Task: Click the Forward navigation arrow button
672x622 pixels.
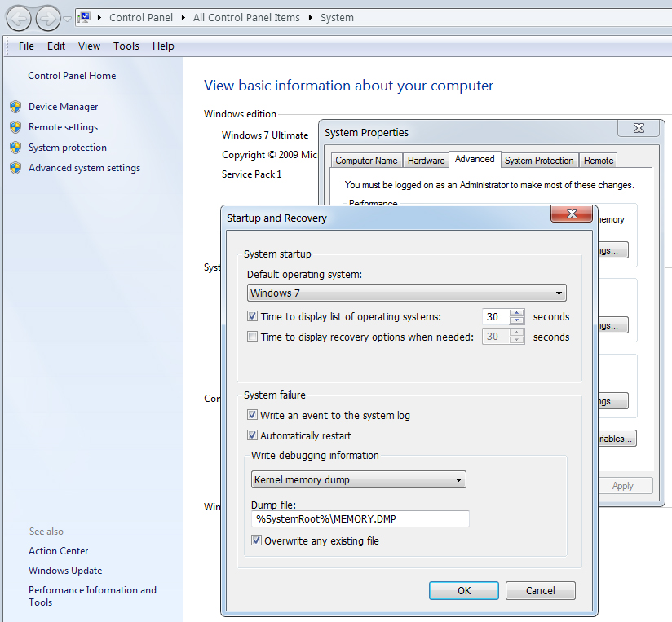Action: (x=47, y=19)
